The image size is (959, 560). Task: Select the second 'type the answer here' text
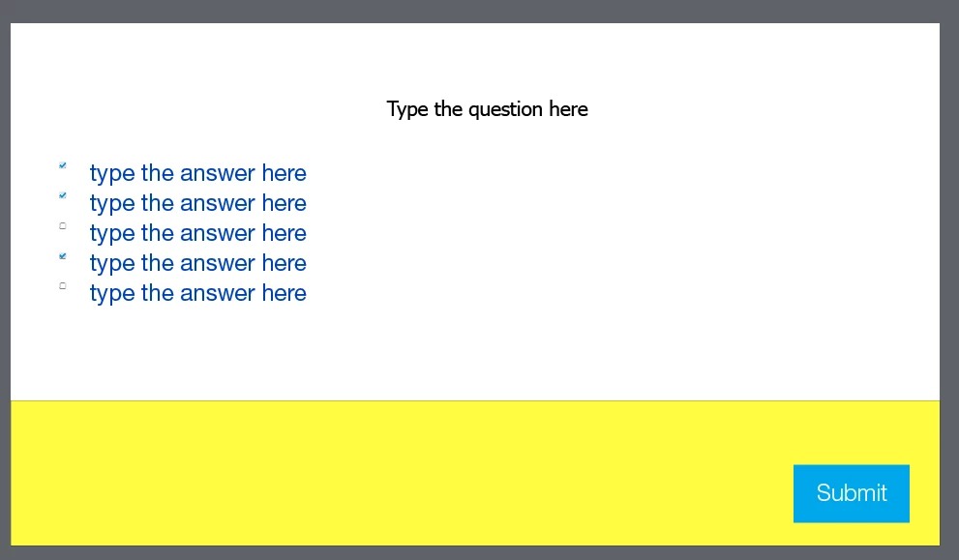[198, 203]
